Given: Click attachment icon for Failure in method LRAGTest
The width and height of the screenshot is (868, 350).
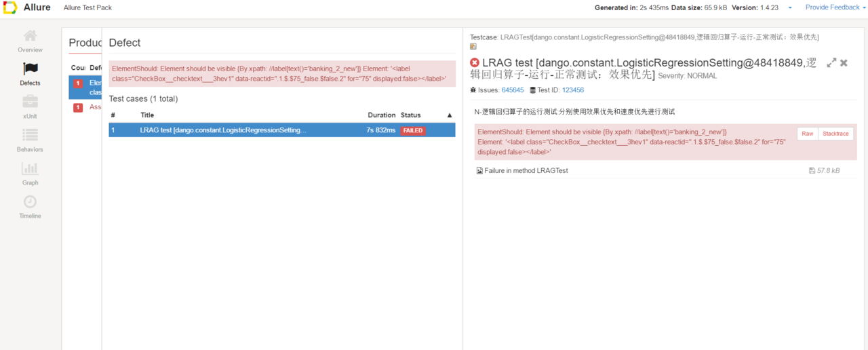Looking at the screenshot, I should point(480,171).
